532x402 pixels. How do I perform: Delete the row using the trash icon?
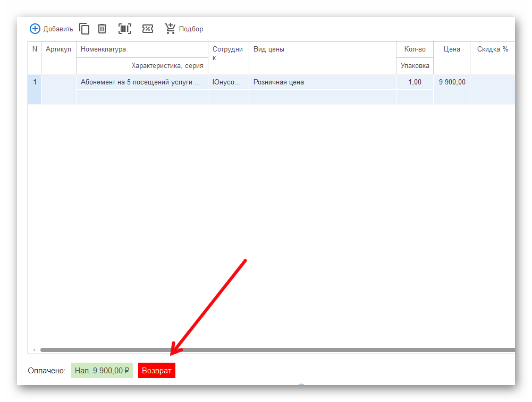pyautogui.click(x=102, y=29)
